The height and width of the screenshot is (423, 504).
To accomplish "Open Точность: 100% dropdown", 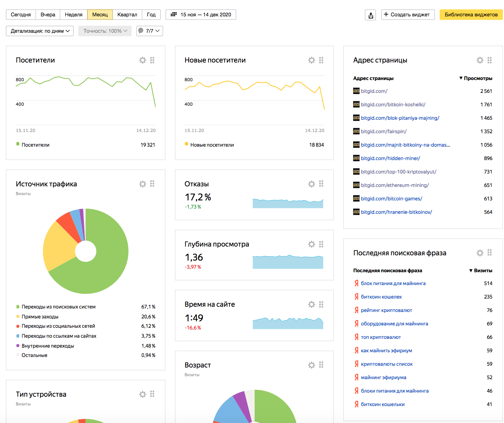I will click(x=105, y=31).
